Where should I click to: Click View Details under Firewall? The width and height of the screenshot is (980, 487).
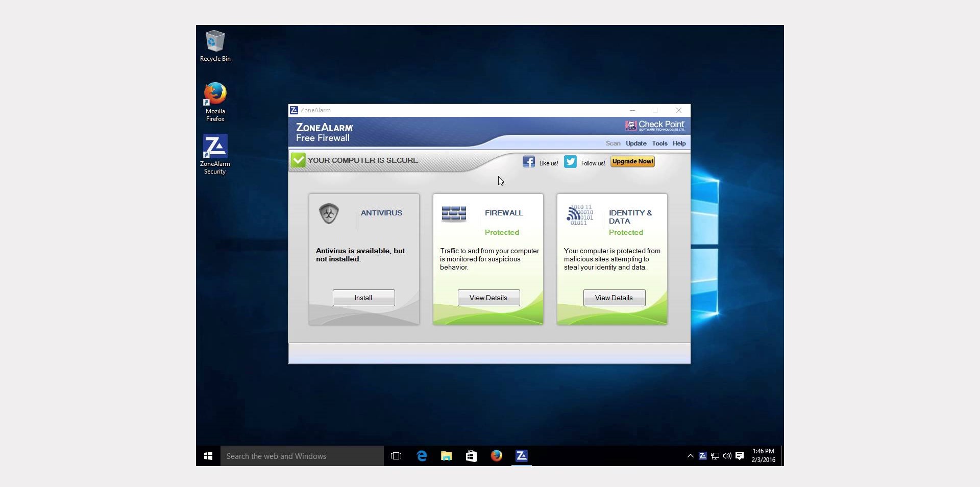click(x=488, y=298)
